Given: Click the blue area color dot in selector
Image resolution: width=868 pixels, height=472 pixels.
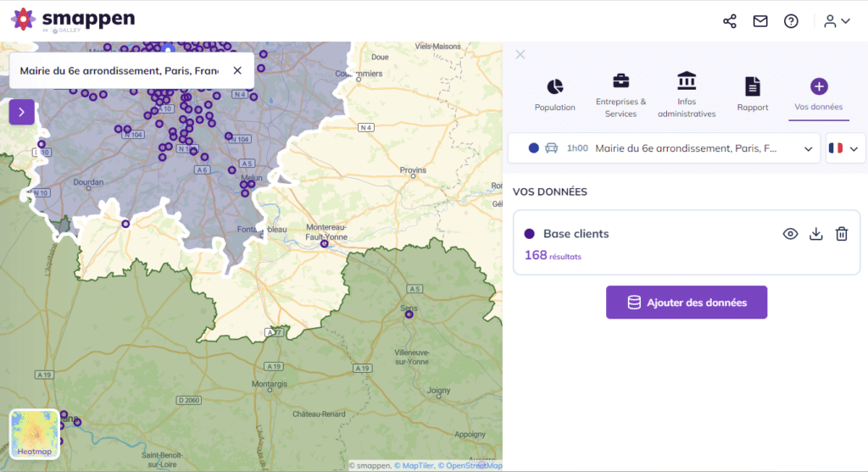Looking at the screenshot, I should [x=534, y=147].
